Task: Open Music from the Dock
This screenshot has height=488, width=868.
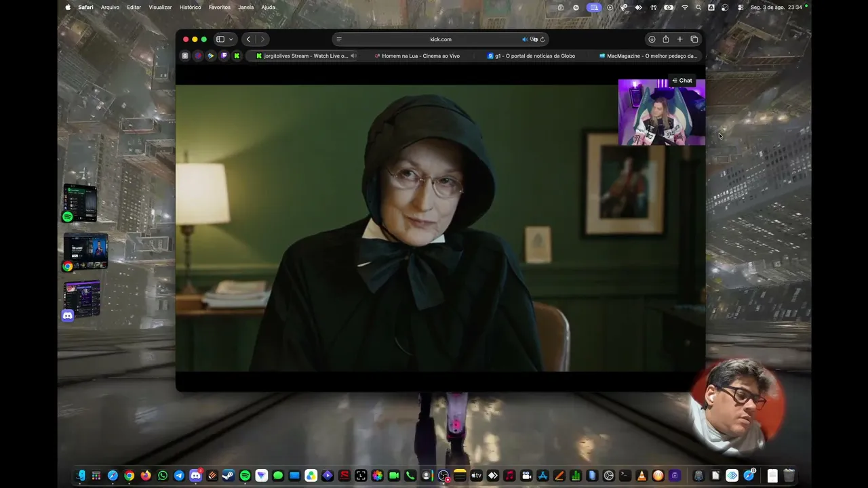Action: click(x=509, y=476)
